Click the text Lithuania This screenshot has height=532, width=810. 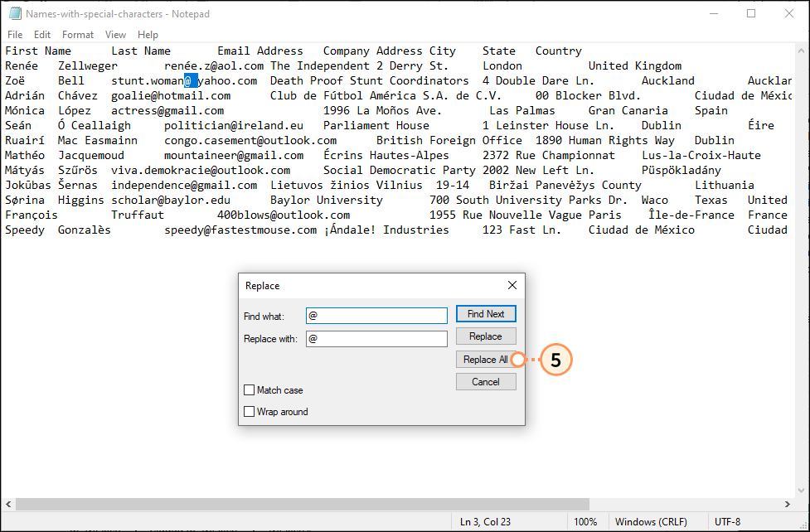725,185
